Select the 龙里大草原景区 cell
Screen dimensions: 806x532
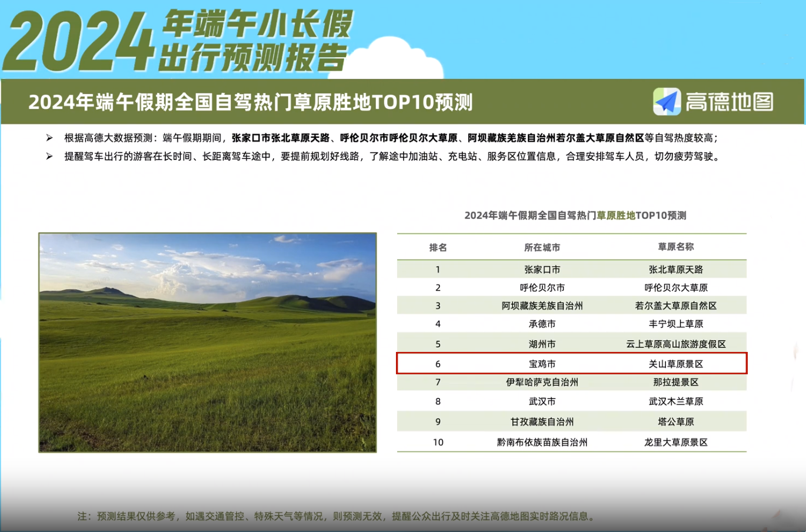coord(676,443)
